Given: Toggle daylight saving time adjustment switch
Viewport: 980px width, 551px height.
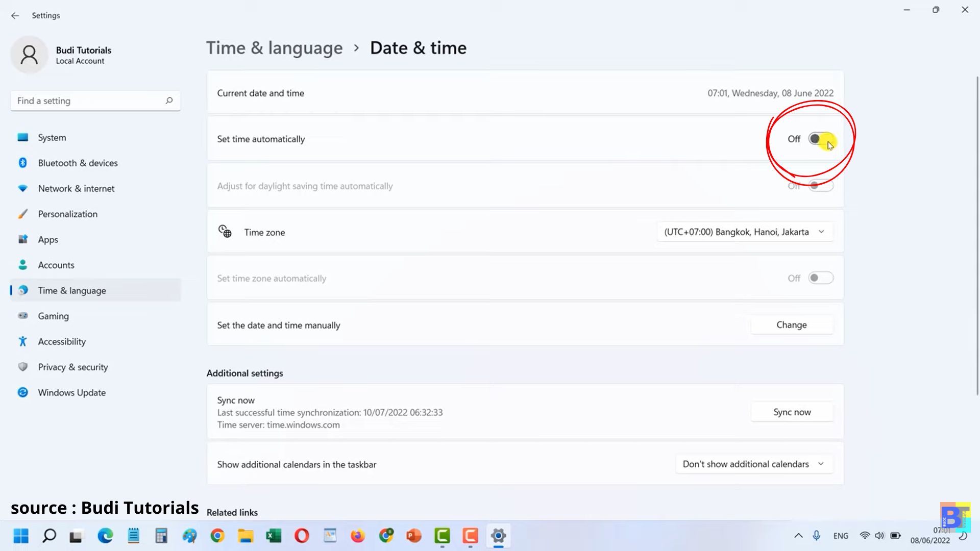Looking at the screenshot, I should 821,186.
